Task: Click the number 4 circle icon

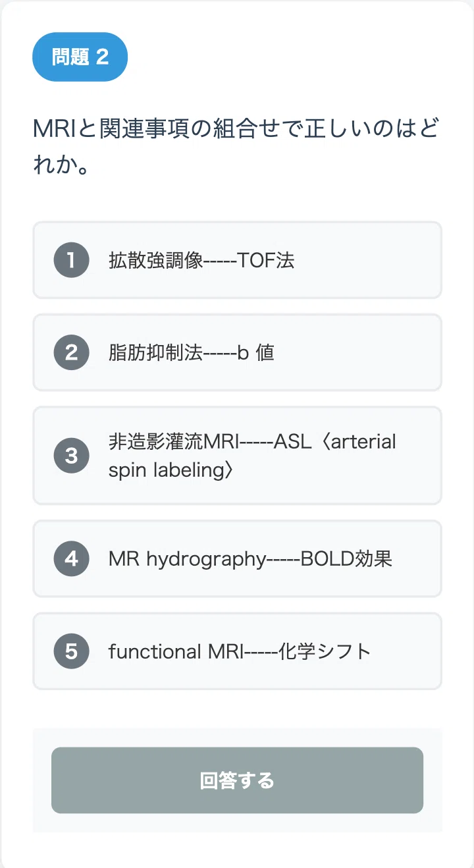Action: pyautogui.click(x=71, y=558)
